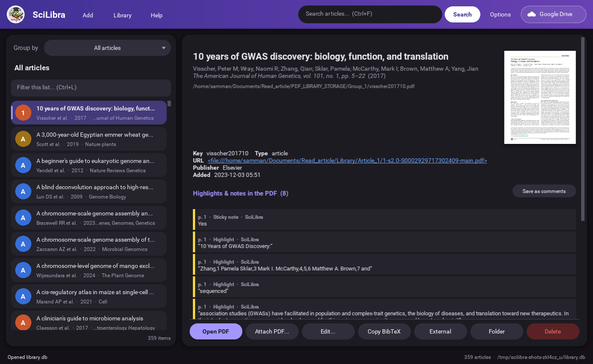The height and width of the screenshot is (364, 593).
Task: Open the Help menu
Action: coord(157,15)
